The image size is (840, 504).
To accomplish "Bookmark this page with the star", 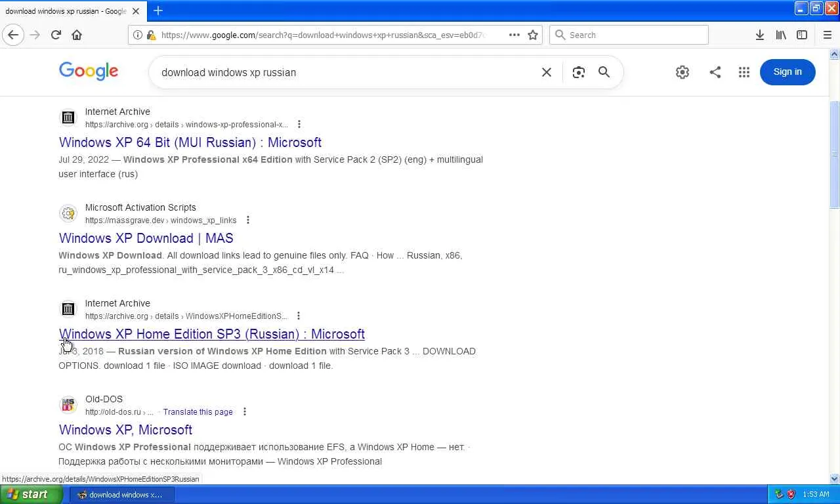I will [533, 35].
